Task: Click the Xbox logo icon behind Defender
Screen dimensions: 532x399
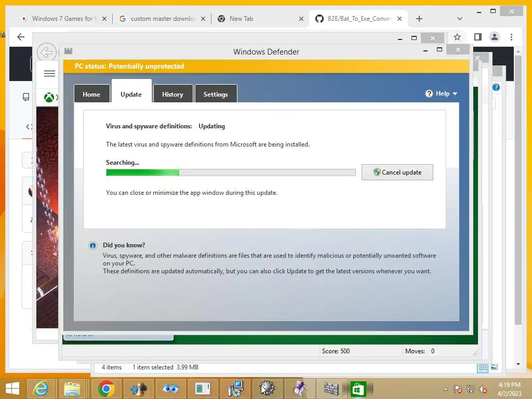Action: point(49,97)
